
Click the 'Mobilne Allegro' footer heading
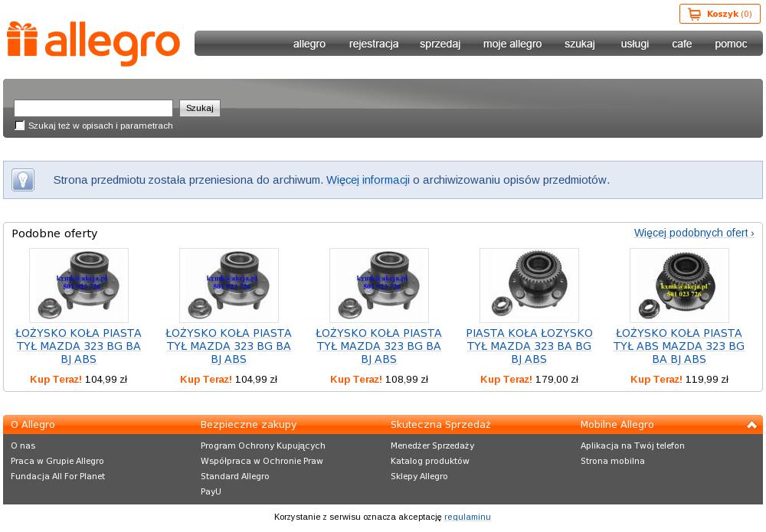[x=617, y=425]
